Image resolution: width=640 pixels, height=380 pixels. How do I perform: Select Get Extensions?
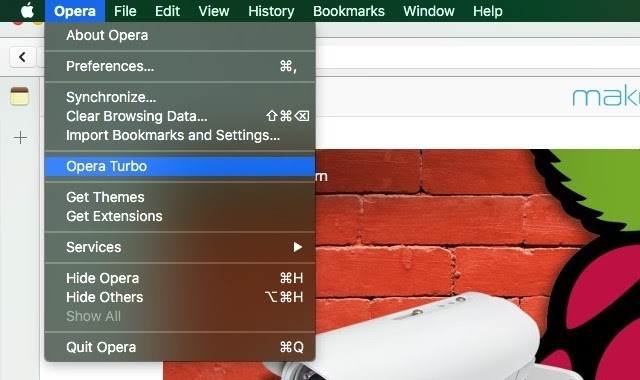tap(180, 216)
